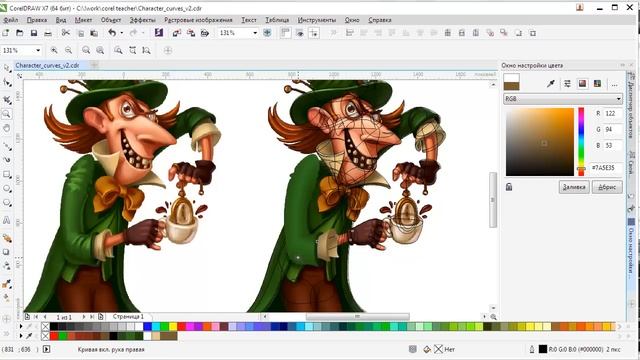
Task: Click the Publish to PDF icon
Action: [x=205, y=33]
